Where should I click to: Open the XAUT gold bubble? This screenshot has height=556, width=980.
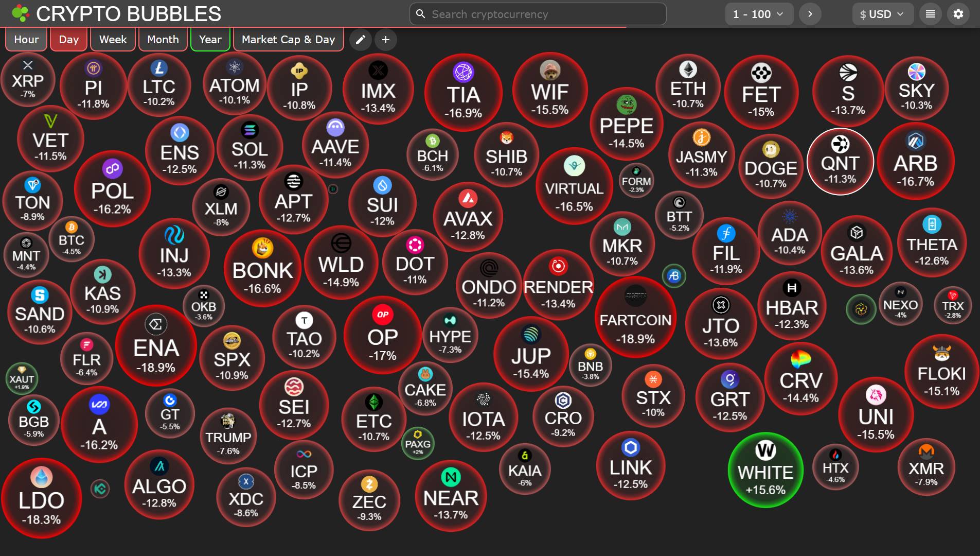22,378
